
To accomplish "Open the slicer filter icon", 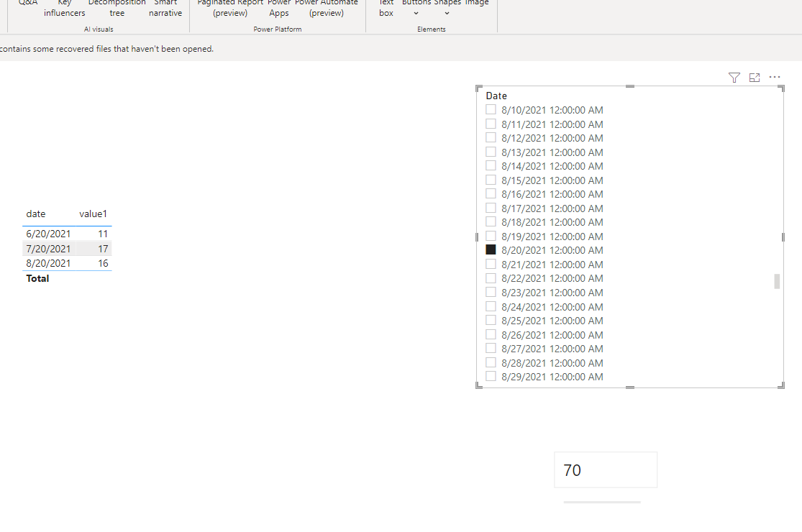I will tap(734, 78).
